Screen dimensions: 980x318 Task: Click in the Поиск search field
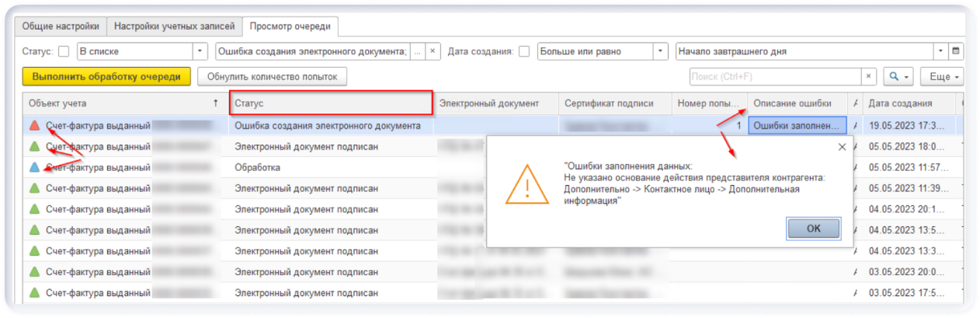(775, 77)
